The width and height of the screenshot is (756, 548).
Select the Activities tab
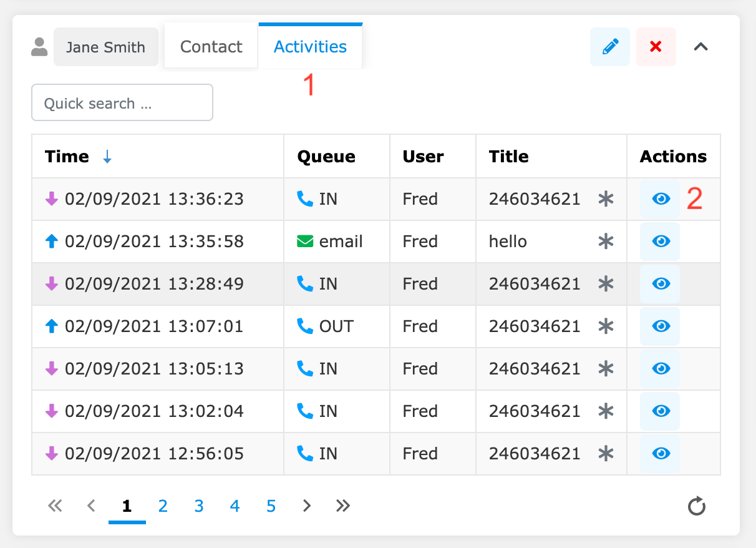(x=310, y=46)
